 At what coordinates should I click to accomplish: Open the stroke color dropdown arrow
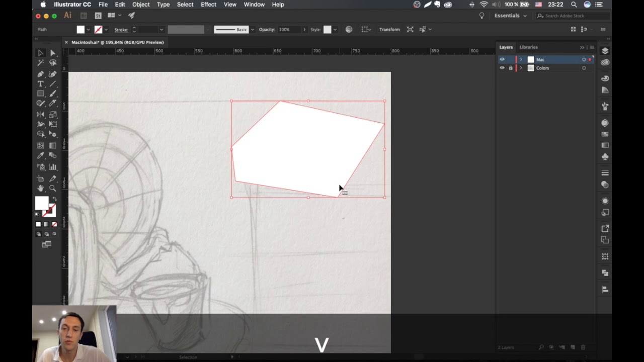tap(106, 30)
